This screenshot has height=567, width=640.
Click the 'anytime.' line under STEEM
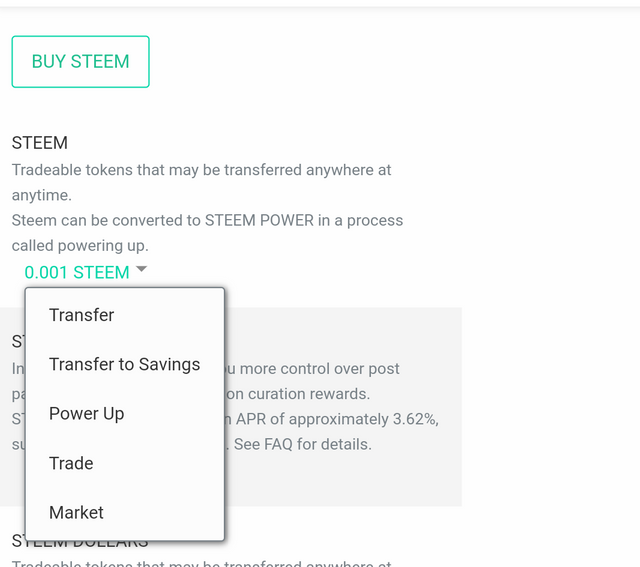point(41,195)
